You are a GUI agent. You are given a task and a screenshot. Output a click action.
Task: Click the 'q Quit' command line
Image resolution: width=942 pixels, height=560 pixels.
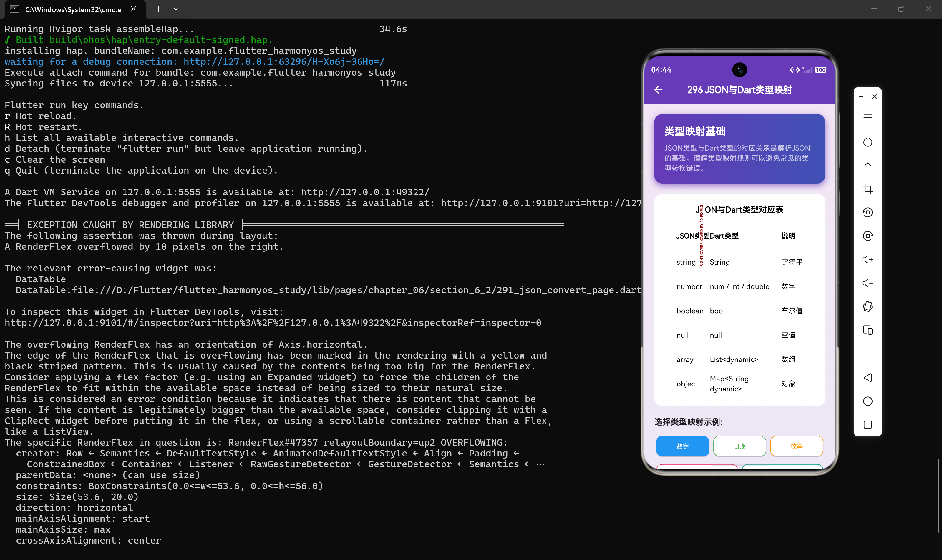(x=141, y=170)
